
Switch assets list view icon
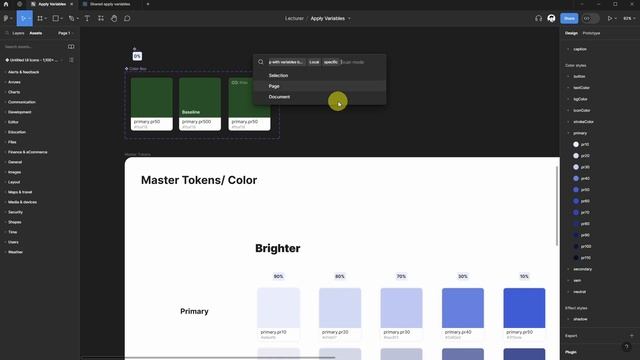point(71,60)
